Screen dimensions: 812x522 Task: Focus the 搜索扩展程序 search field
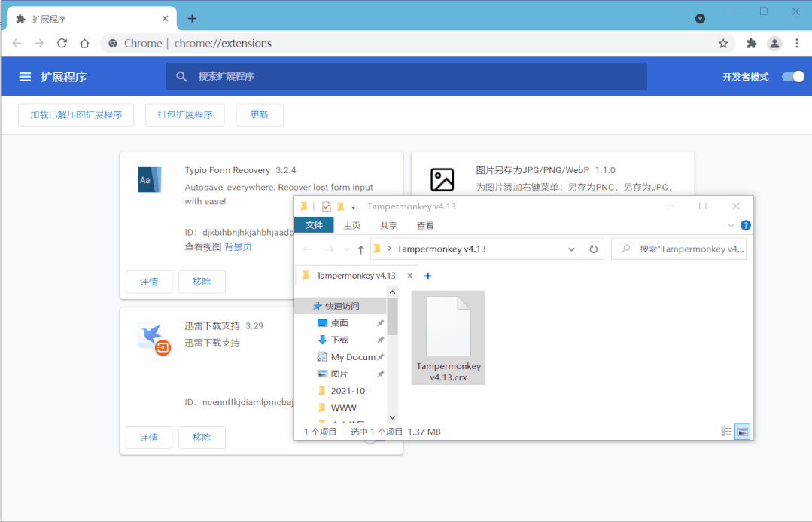406,77
